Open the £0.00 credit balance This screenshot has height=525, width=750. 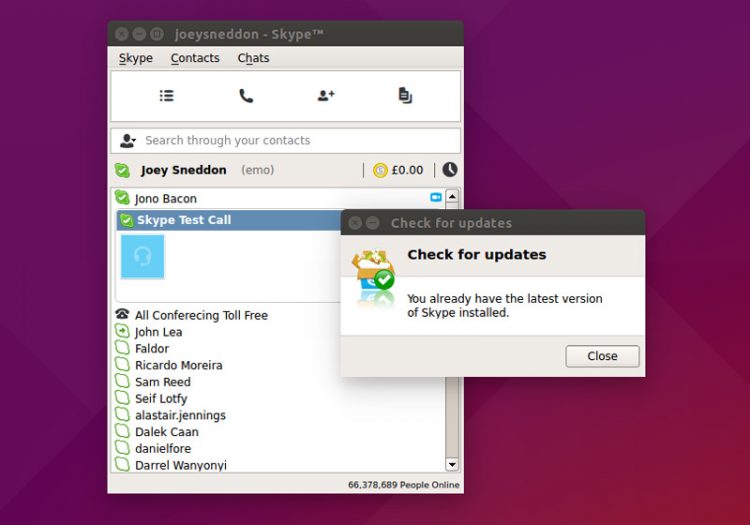pyautogui.click(x=407, y=170)
